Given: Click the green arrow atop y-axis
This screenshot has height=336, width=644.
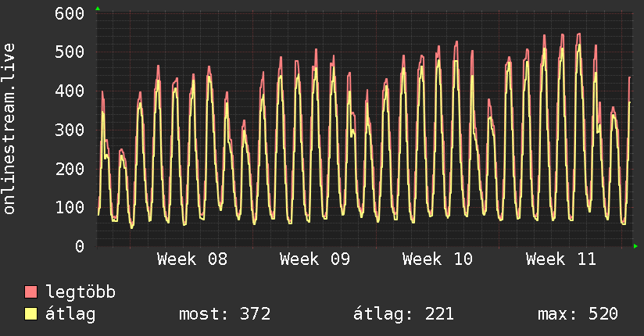Looking at the screenshot, I should pos(98,9).
